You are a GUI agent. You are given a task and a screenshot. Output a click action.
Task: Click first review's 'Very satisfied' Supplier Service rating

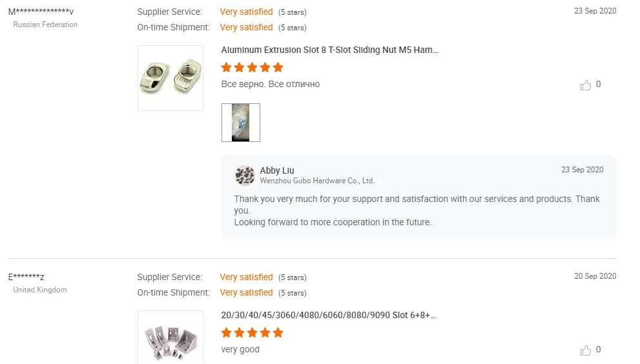246,12
